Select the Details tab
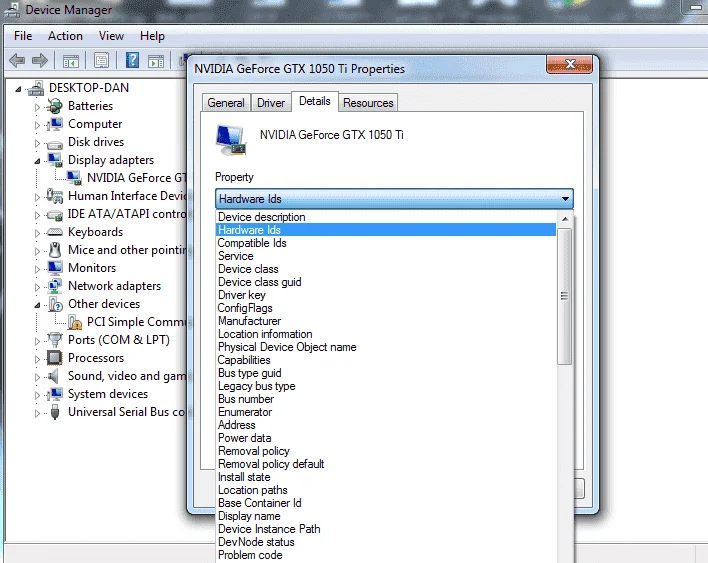 click(315, 101)
